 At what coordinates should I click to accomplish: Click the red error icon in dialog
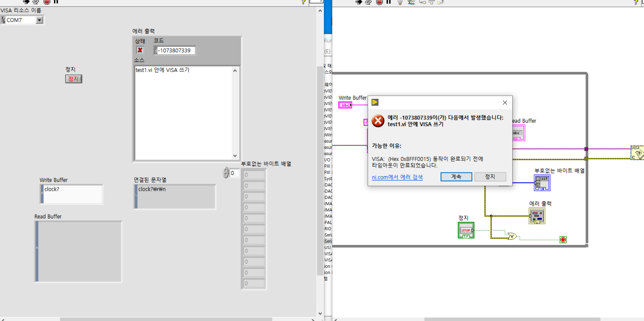pyautogui.click(x=378, y=121)
